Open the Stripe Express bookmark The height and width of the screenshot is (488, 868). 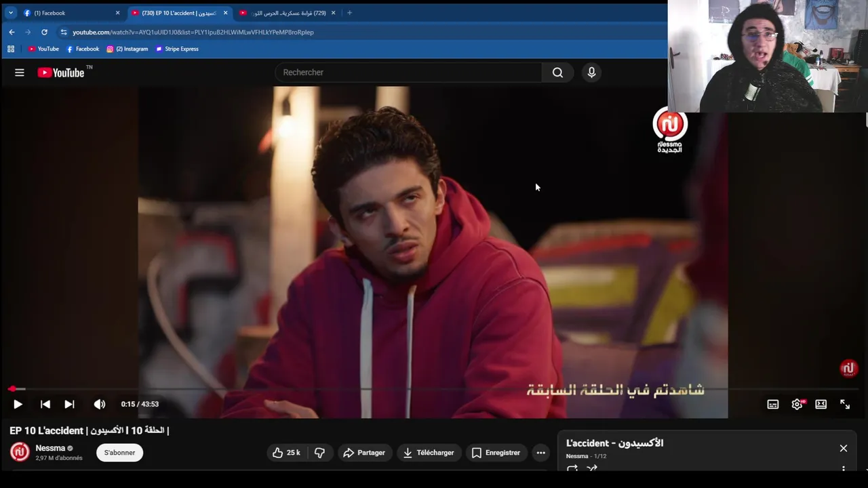[x=177, y=49]
